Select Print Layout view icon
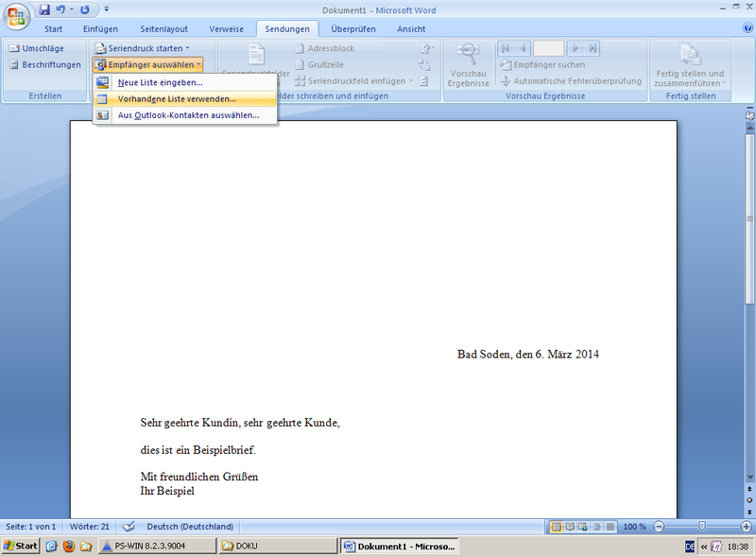The image size is (756, 557). [556, 527]
